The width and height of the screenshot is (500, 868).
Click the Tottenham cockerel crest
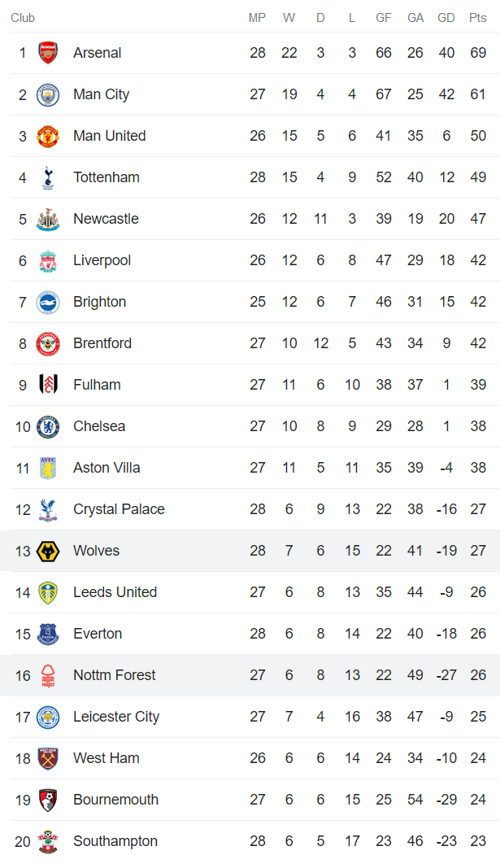48,177
